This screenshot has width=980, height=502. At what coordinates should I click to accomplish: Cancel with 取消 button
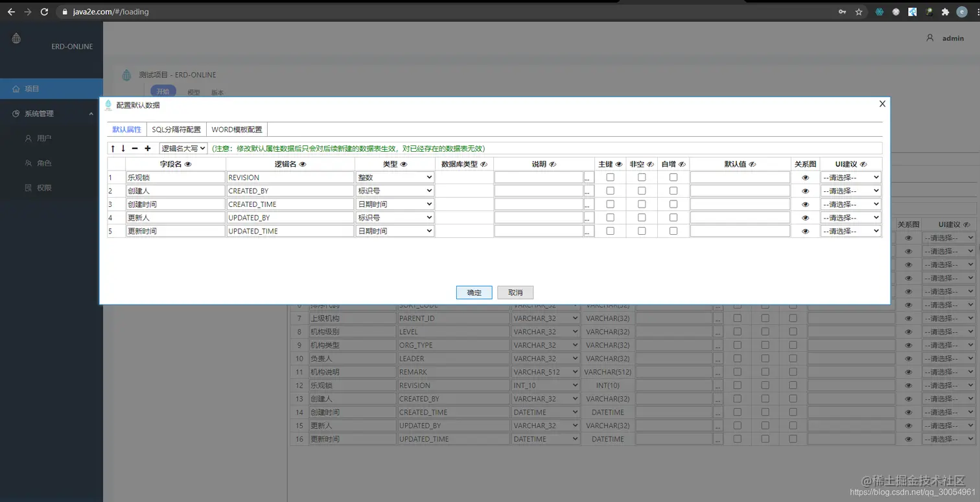[x=515, y=293]
